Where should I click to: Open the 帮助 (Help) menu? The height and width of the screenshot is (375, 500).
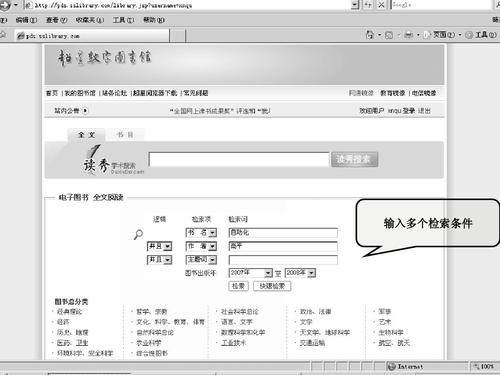coord(154,20)
